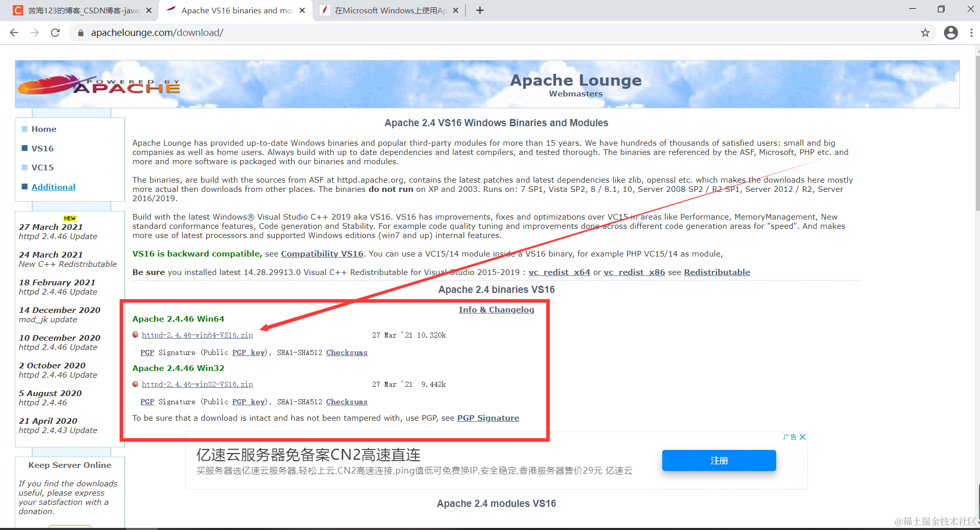The height and width of the screenshot is (530, 980).
Task: Select news item 5 August 2020
Action: (x=50, y=394)
